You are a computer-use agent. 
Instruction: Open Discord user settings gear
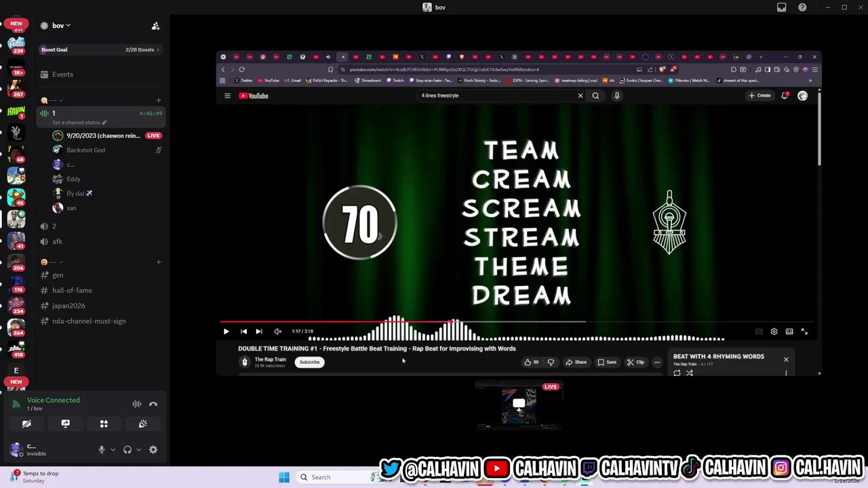[153, 449]
